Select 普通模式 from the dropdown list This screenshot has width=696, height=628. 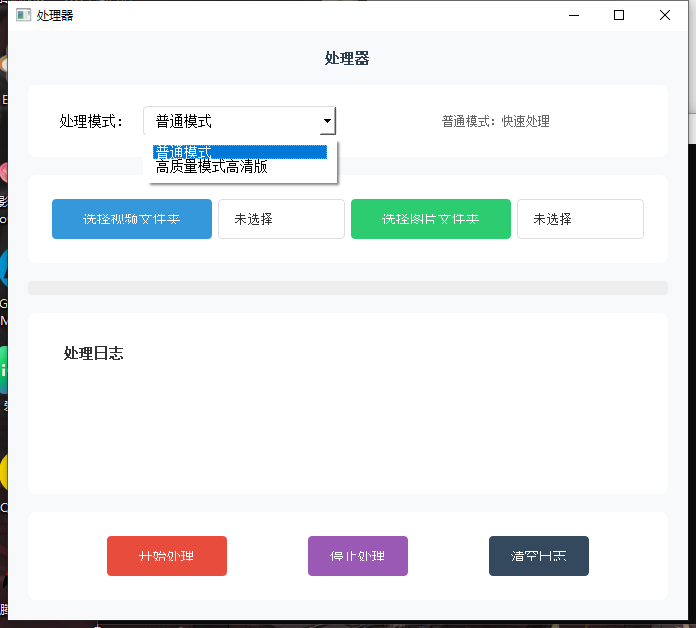pyautogui.click(x=240, y=152)
